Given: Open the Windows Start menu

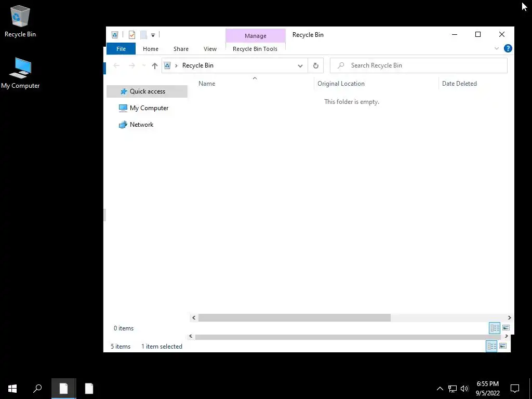Looking at the screenshot, I should point(12,389).
